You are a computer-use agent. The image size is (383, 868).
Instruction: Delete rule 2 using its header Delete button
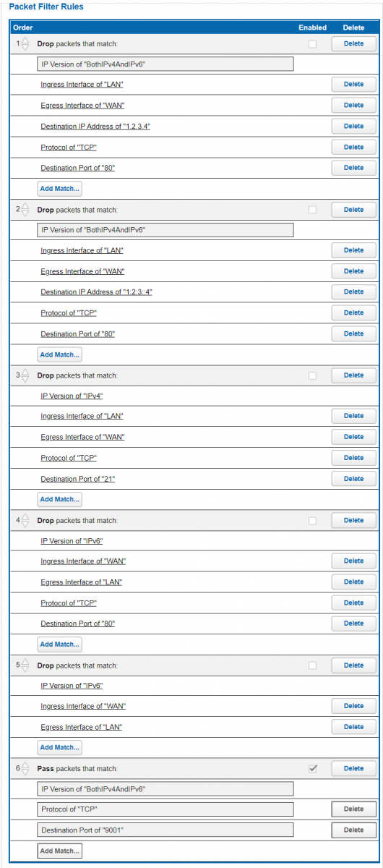tap(353, 210)
